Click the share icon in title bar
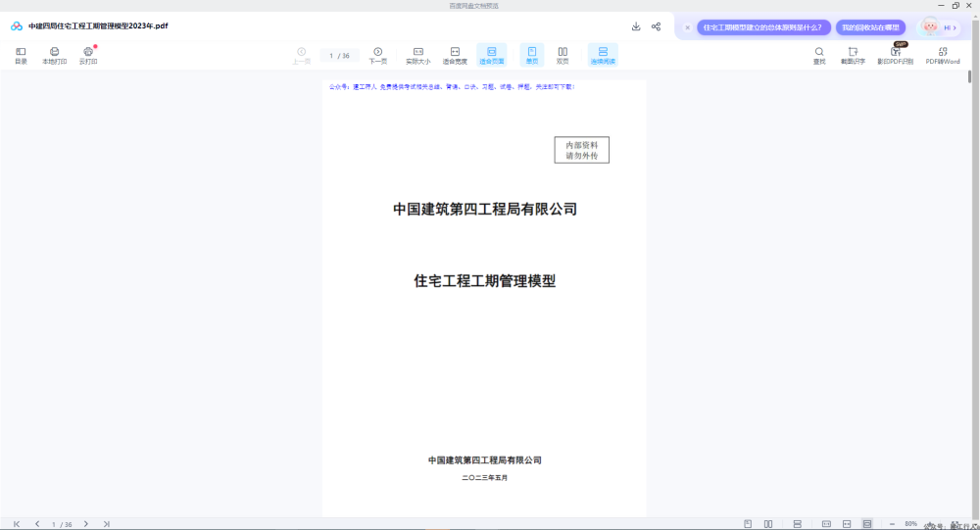The image size is (980, 530). (656, 26)
